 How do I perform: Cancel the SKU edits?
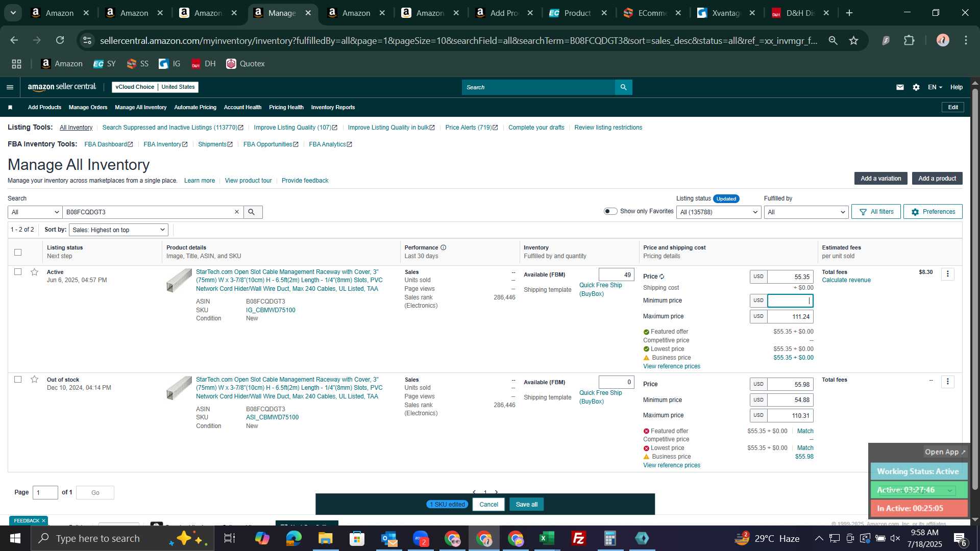488,505
